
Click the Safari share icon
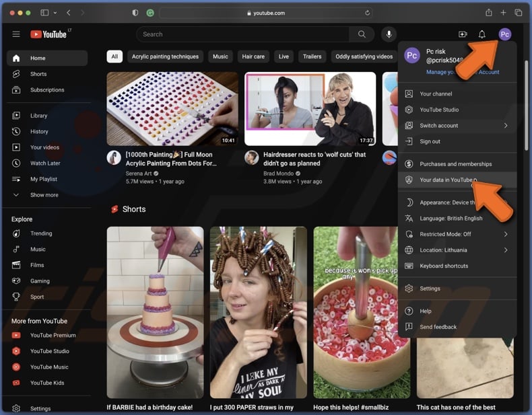(x=489, y=13)
